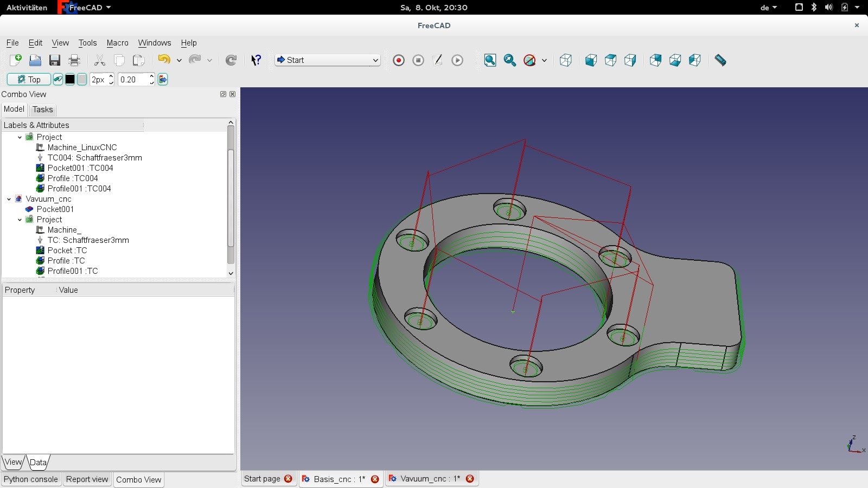
Task: Switch to the Tasks tab
Action: (42, 110)
